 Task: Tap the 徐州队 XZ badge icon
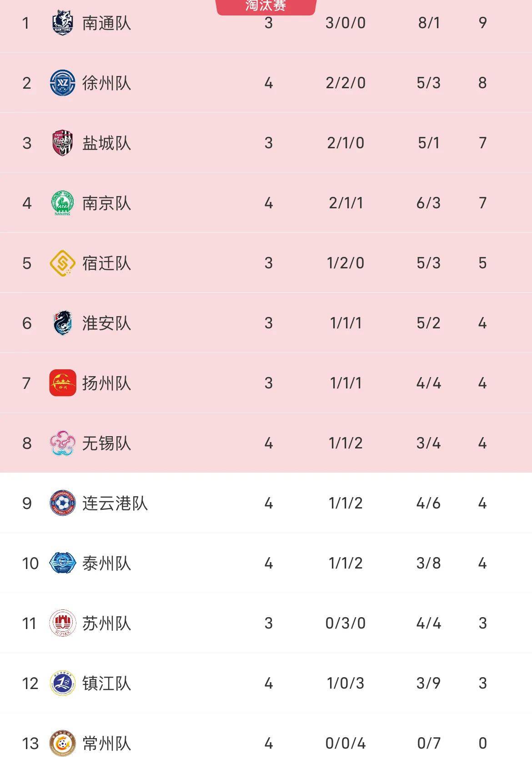pyautogui.click(x=62, y=83)
